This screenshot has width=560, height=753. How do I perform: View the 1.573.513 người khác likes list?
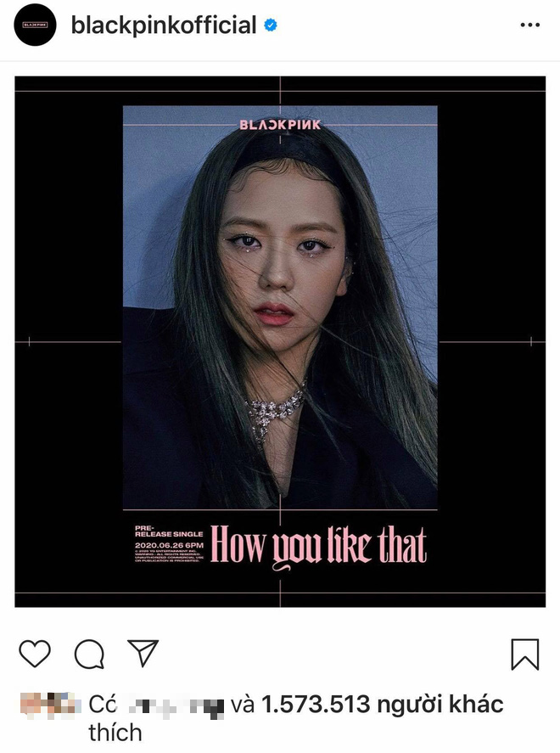[383, 705]
